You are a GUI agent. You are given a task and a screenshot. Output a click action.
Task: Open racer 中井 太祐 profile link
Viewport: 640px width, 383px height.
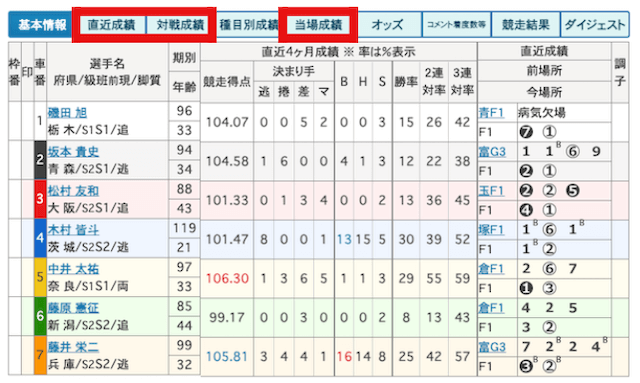point(73,269)
